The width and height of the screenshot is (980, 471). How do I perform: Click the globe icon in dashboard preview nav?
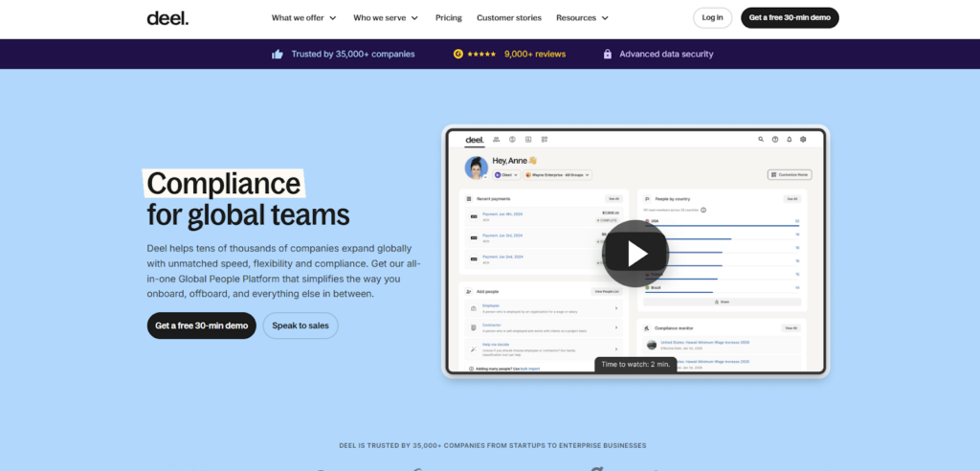[512, 140]
